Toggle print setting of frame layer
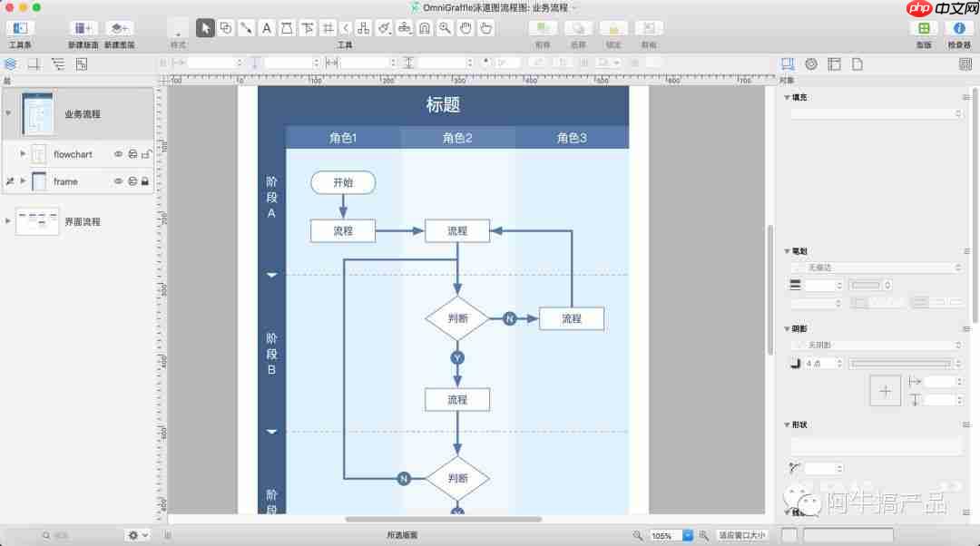This screenshot has width=980, height=546. (132, 181)
